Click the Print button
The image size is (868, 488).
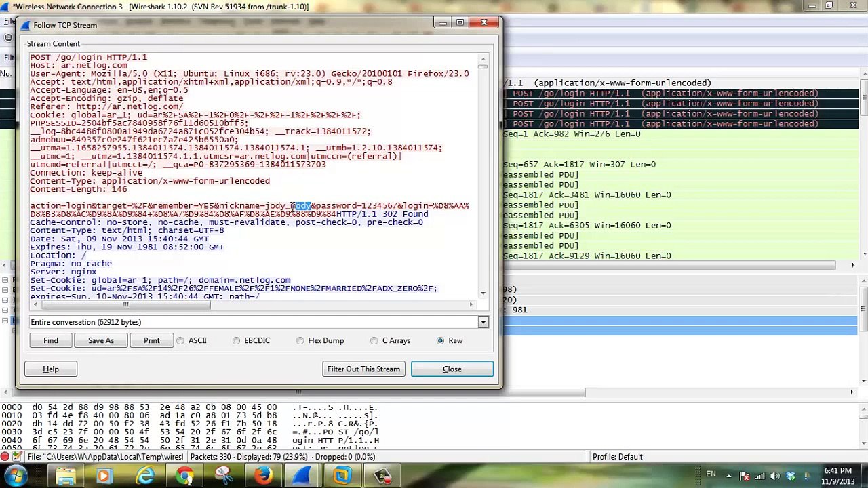pyautogui.click(x=151, y=341)
